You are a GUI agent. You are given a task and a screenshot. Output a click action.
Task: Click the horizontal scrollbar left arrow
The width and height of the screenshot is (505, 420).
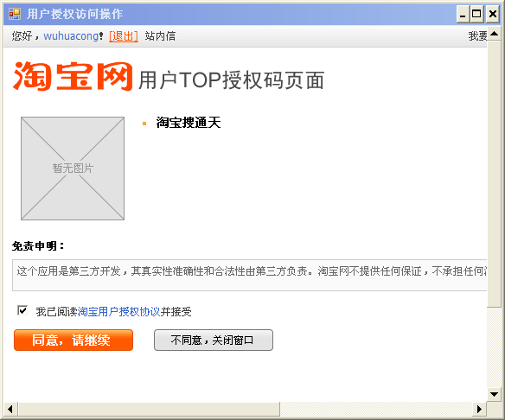pyautogui.click(x=10, y=409)
